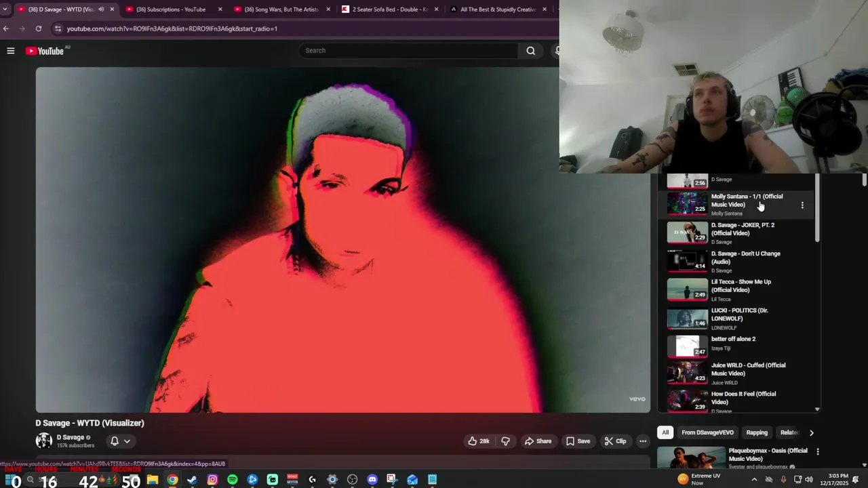The width and height of the screenshot is (868, 488).
Task: Open the D Savage channel name link
Action: 71,438
